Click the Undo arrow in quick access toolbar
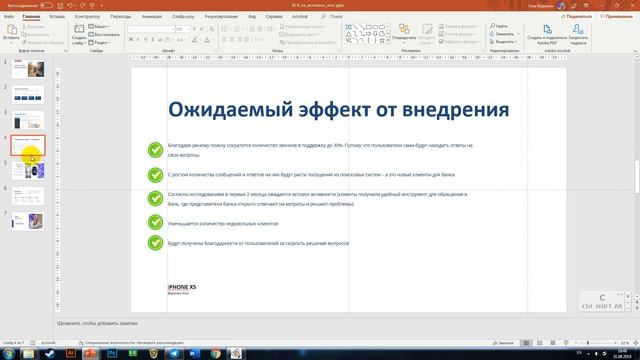 (70, 6)
